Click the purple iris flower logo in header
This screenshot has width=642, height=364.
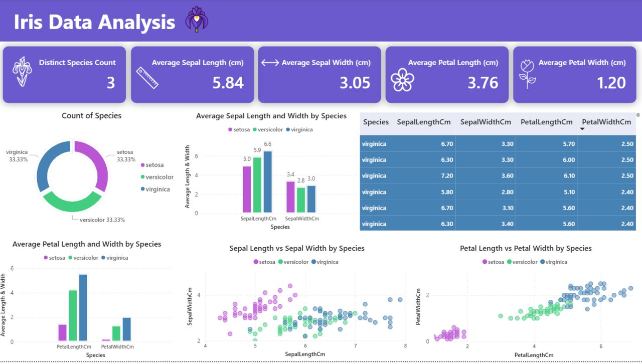[197, 20]
